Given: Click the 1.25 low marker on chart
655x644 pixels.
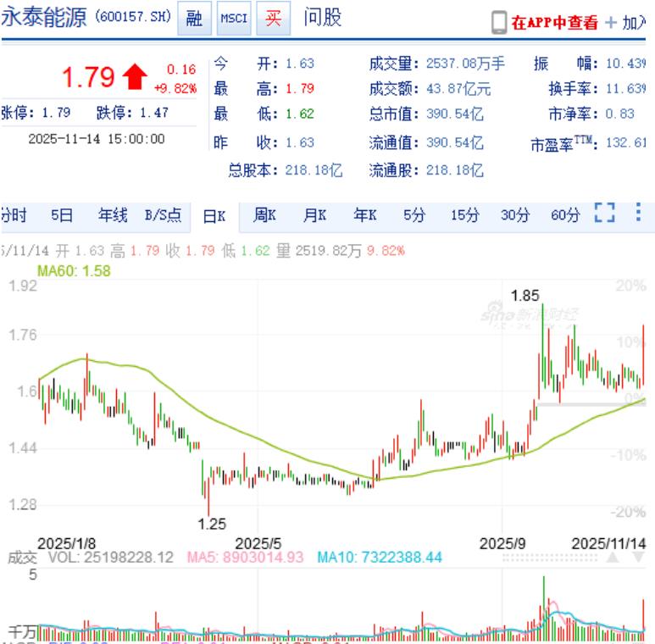Looking at the screenshot, I should 212,525.
